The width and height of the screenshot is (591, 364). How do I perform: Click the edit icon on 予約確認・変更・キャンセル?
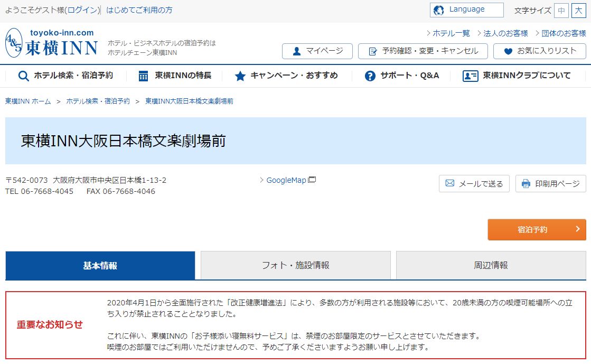pos(373,51)
